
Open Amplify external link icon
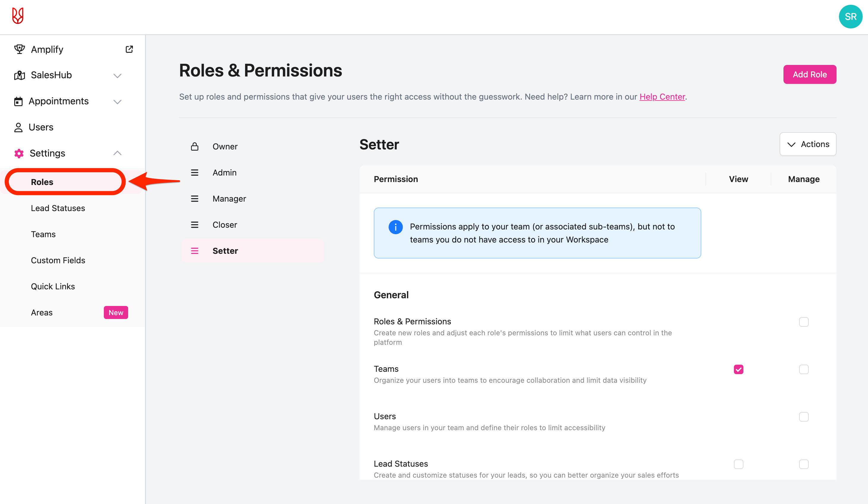(129, 49)
